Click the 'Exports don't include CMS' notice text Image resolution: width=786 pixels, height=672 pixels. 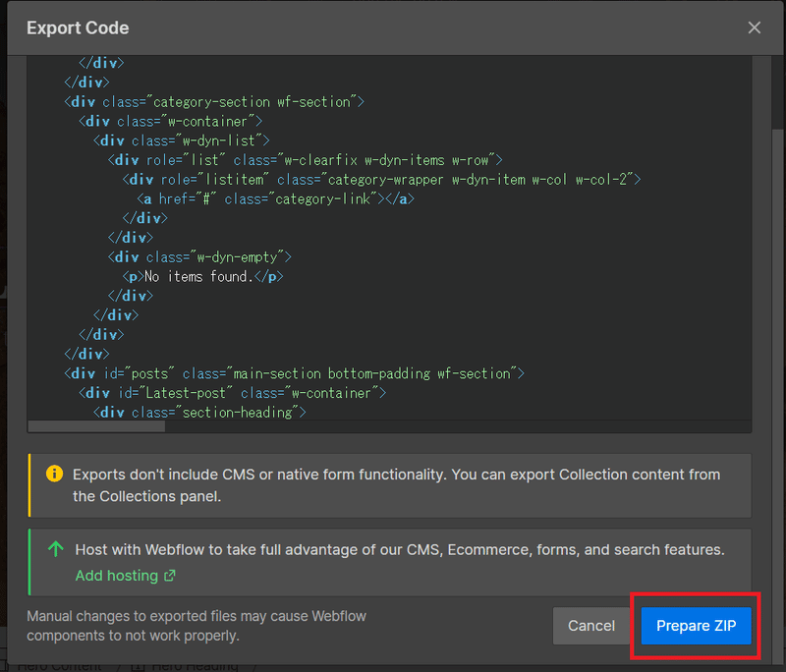[397, 485]
